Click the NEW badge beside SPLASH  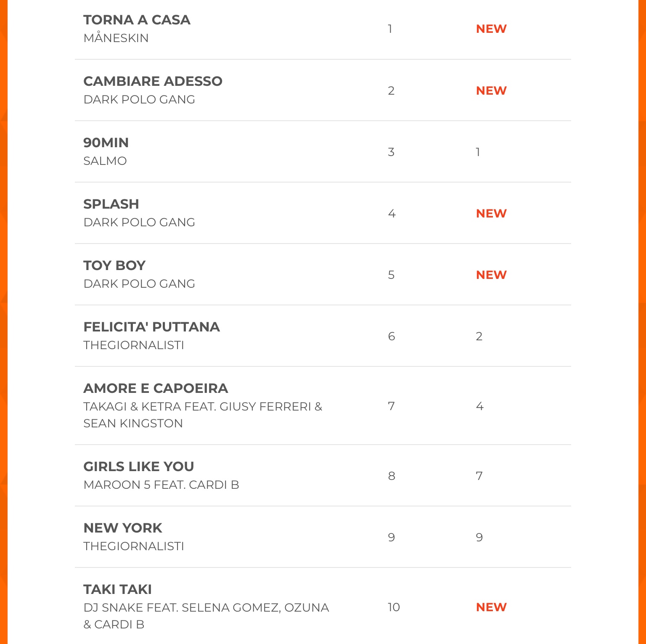tap(491, 213)
